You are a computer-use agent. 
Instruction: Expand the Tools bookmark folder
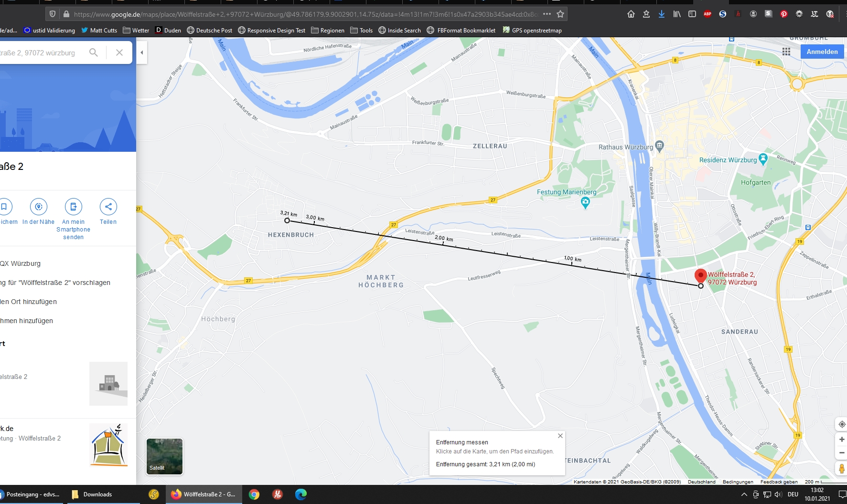(x=362, y=31)
